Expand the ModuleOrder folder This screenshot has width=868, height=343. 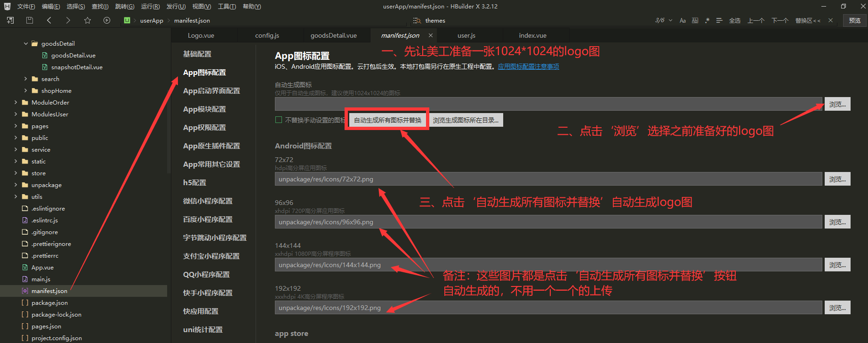coord(16,102)
